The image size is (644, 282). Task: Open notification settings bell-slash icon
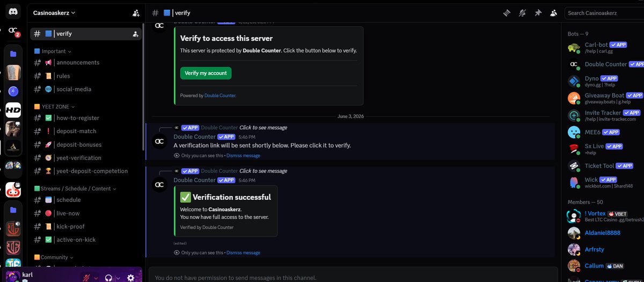[522, 13]
